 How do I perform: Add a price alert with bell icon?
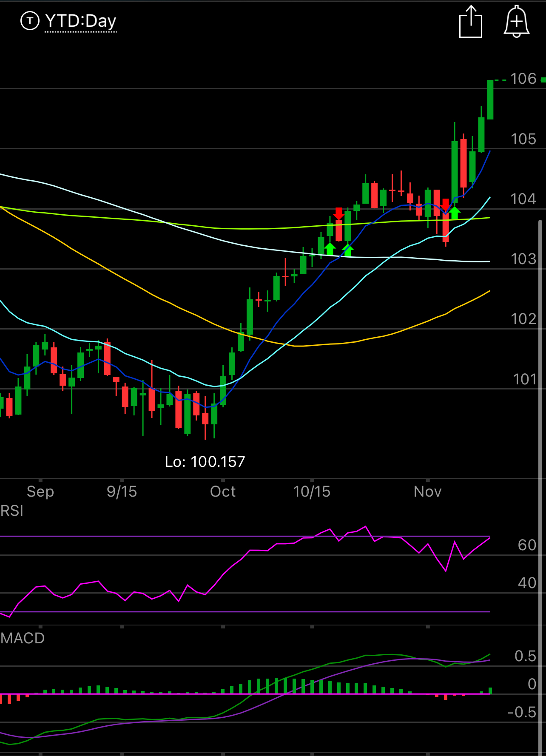pyautogui.click(x=516, y=22)
